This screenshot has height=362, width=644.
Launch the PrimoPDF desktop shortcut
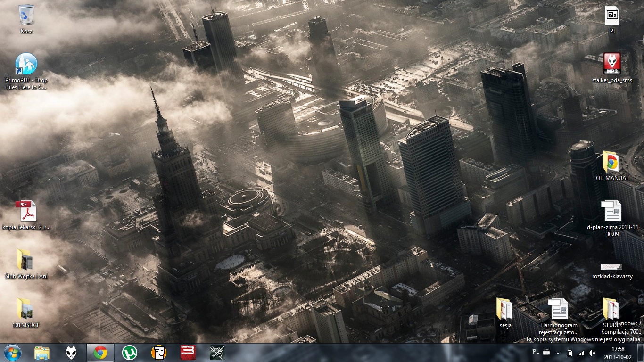point(26,65)
